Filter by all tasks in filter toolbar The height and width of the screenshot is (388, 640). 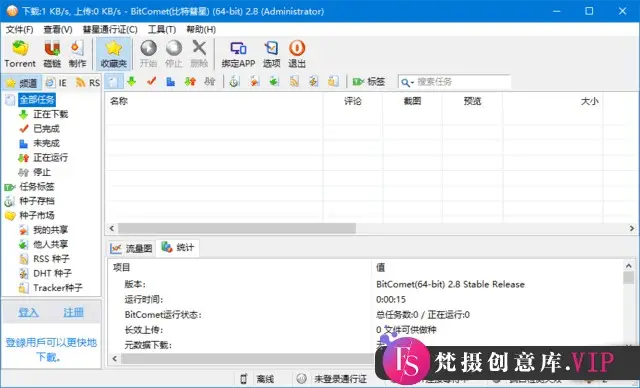click(113, 82)
